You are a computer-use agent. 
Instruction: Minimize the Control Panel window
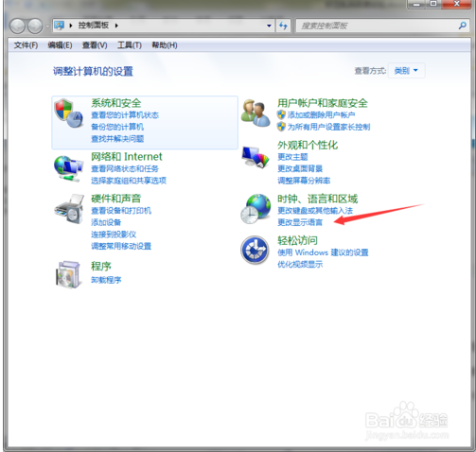point(416,4)
